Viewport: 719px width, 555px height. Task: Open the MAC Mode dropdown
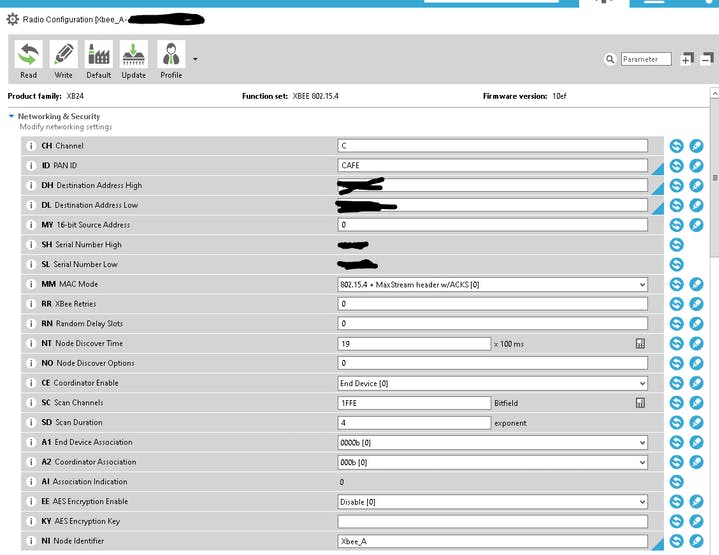pos(642,285)
